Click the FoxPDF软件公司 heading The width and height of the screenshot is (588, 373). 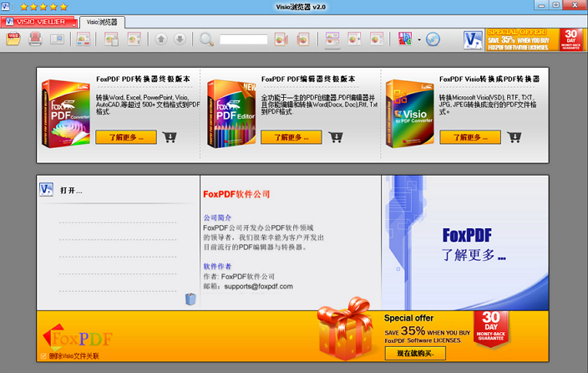(x=236, y=194)
